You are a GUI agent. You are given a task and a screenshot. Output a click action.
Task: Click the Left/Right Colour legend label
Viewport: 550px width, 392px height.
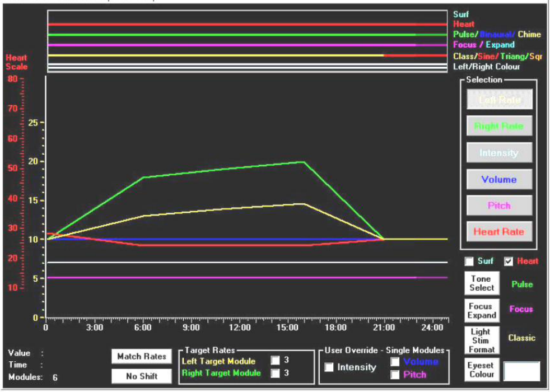487,67
